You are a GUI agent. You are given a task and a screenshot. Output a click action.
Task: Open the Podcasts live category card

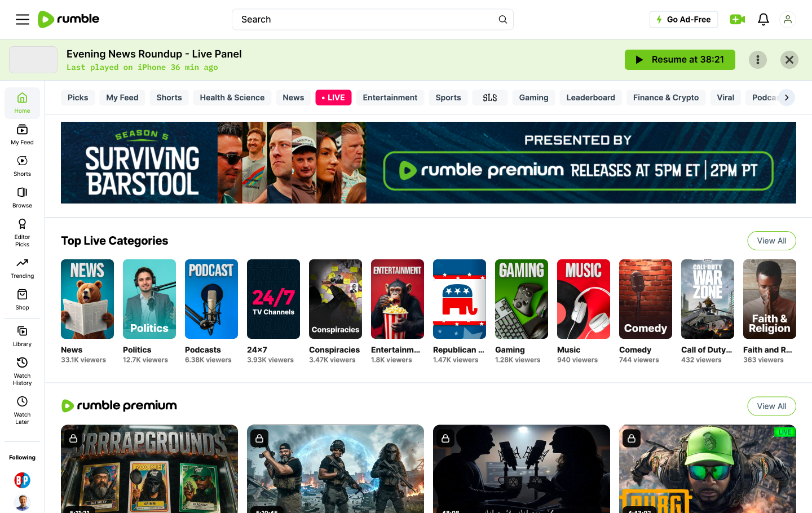point(211,299)
